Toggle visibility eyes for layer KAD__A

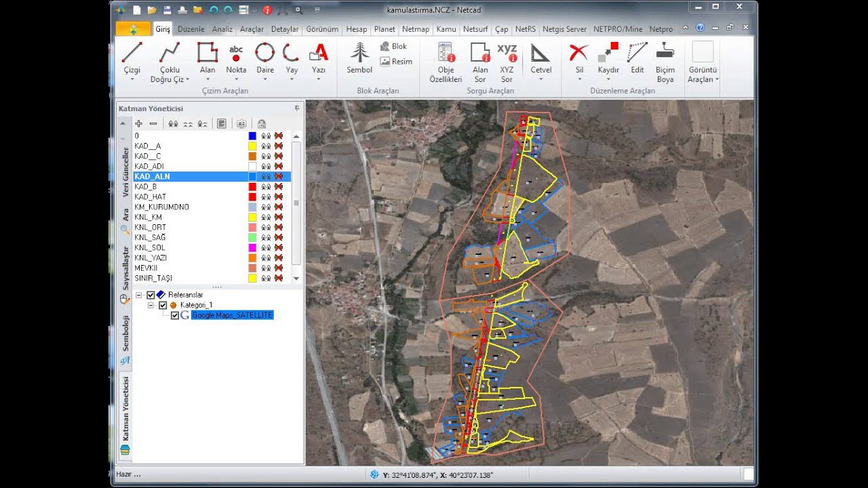coord(267,146)
